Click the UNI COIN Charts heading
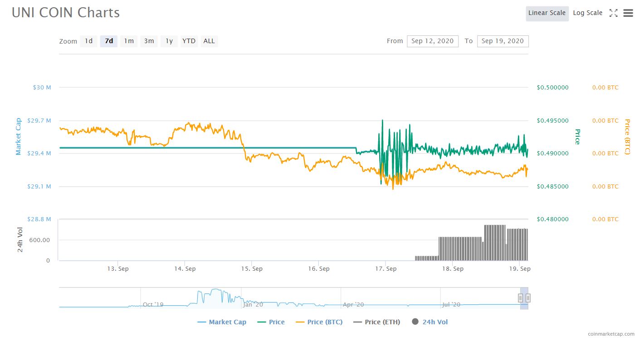 (x=66, y=13)
